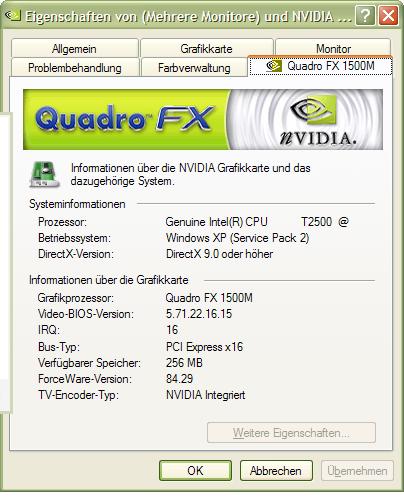Switch to the Allgemein tab

(x=74, y=49)
